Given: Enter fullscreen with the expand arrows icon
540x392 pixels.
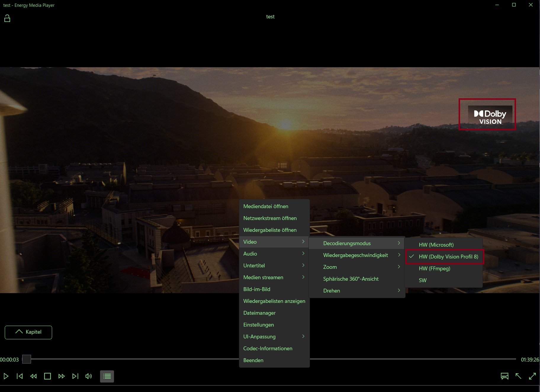Looking at the screenshot, I should coord(532,376).
